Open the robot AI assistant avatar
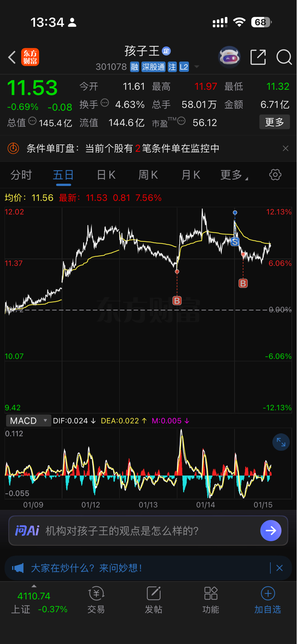Screen dimensions: 297x644 click(x=229, y=57)
